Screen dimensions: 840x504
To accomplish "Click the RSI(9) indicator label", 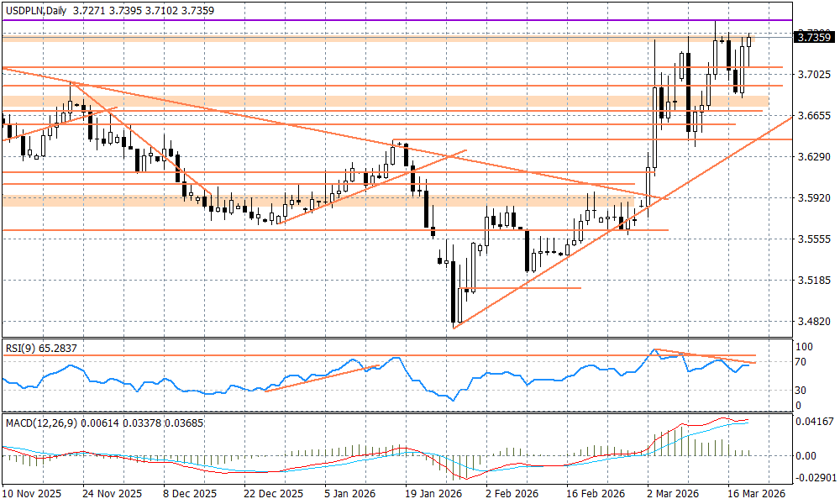I will (x=21, y=346).
